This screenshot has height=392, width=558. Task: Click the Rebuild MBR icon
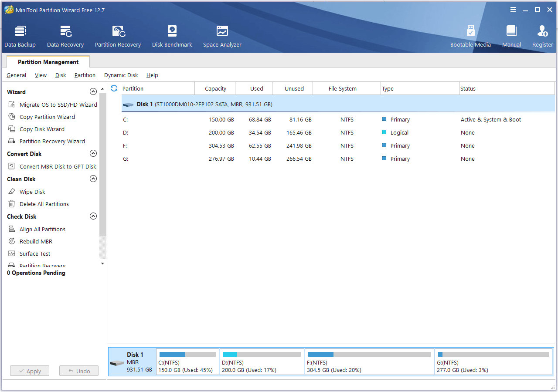coord(12,241)
